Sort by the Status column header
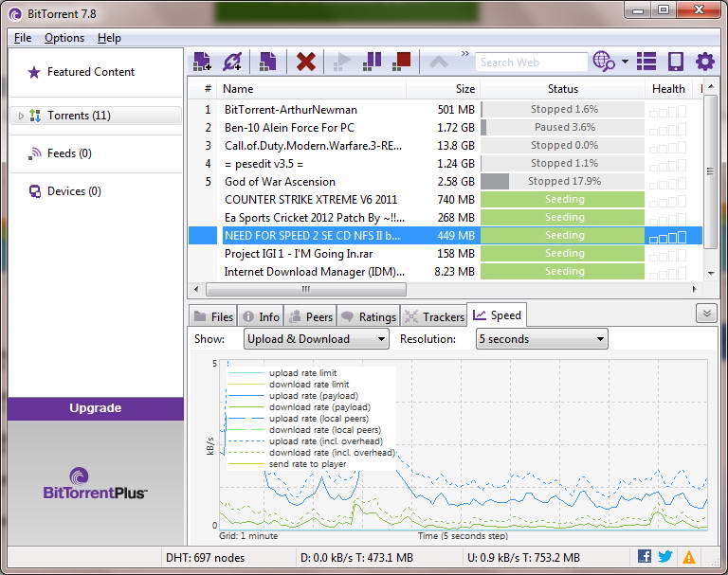728x575 pixels. click(563, 89)
